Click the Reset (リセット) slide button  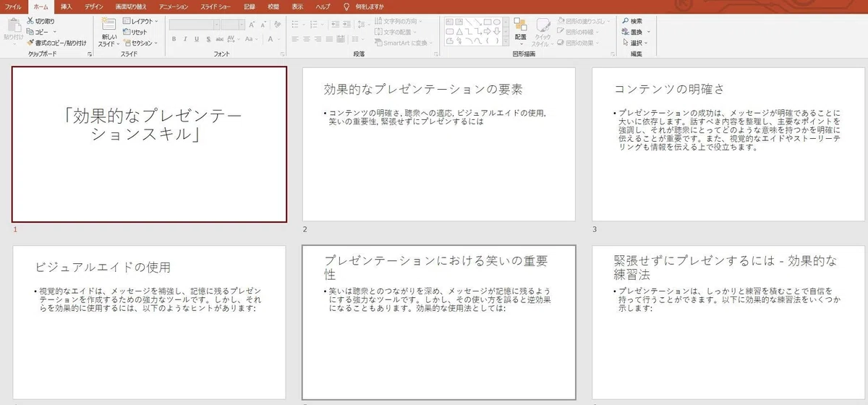(x=135, y=32)
